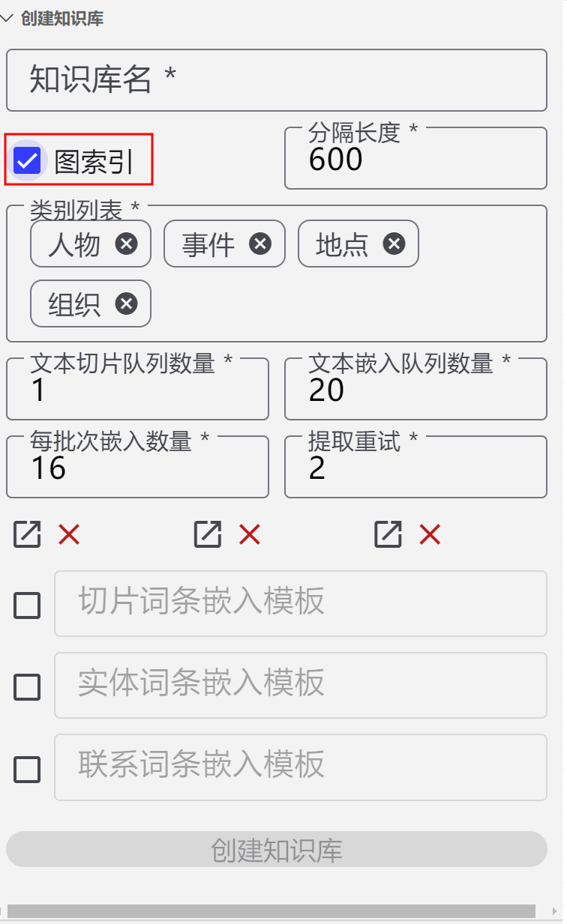
Task: Click the 创建知识库 submit button
Action: (277, 850)
